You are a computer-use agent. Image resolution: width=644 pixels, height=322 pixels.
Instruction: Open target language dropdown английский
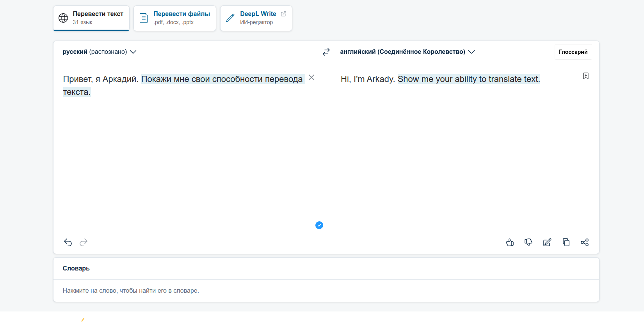coord(407,52)
